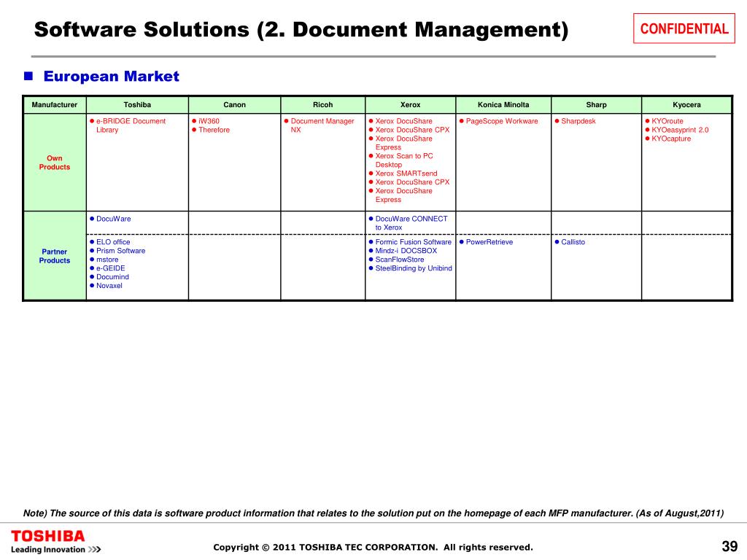Select the 'Canon' column header
This screenshot has height=560, width=747.
234,105
